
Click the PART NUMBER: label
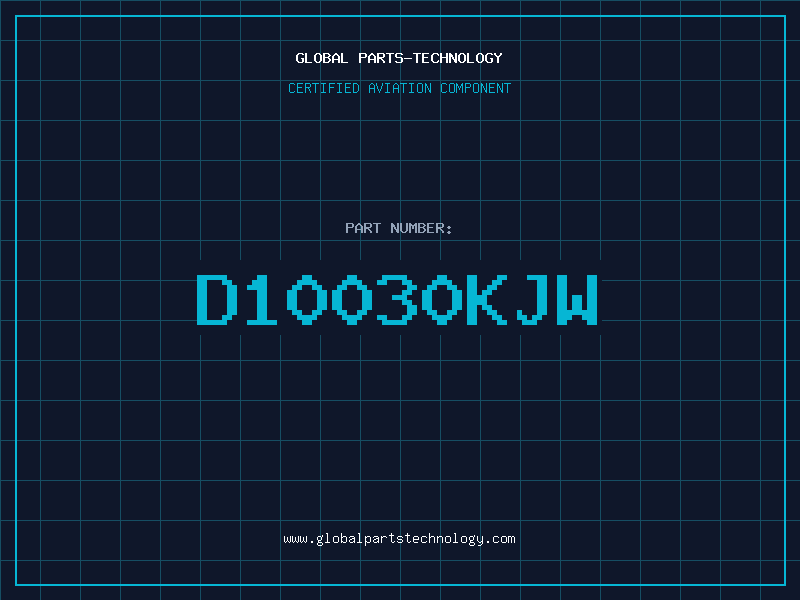point(398,228)
